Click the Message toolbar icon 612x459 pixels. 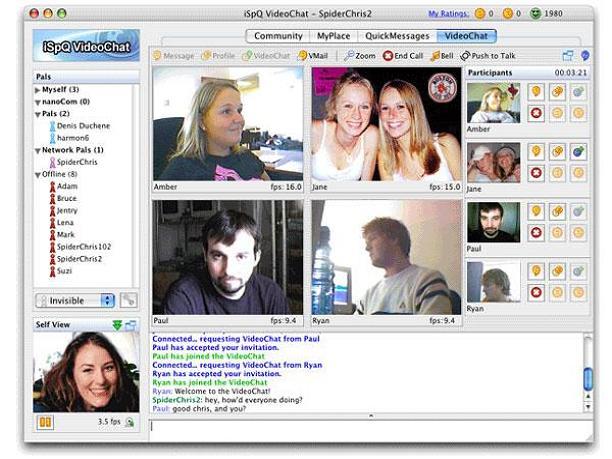[x=173, y=56]
